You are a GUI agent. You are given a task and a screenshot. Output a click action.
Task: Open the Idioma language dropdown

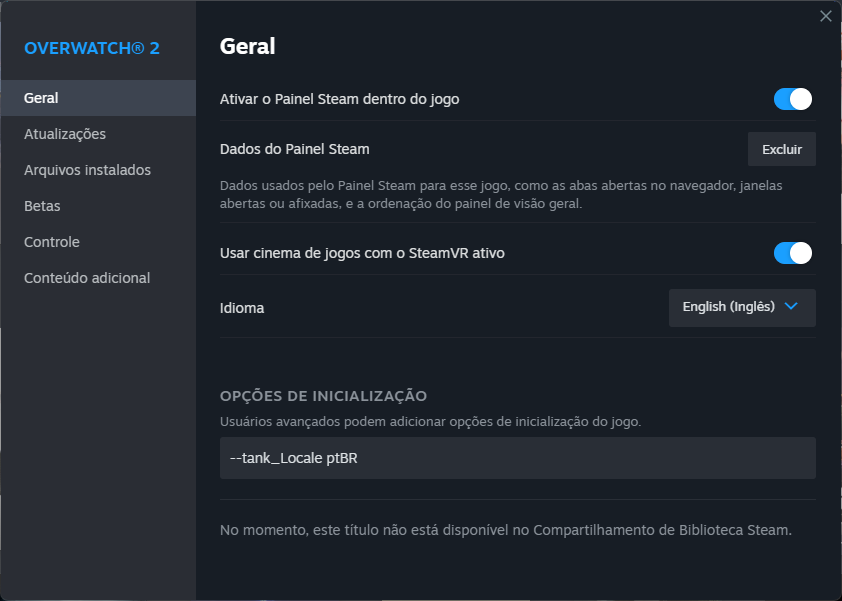tap(741, 308)
